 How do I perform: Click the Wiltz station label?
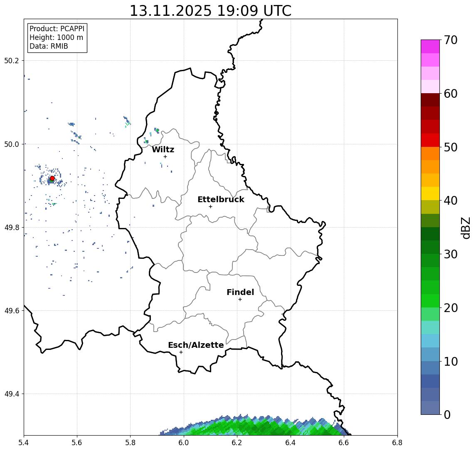[x=163, y=149]
